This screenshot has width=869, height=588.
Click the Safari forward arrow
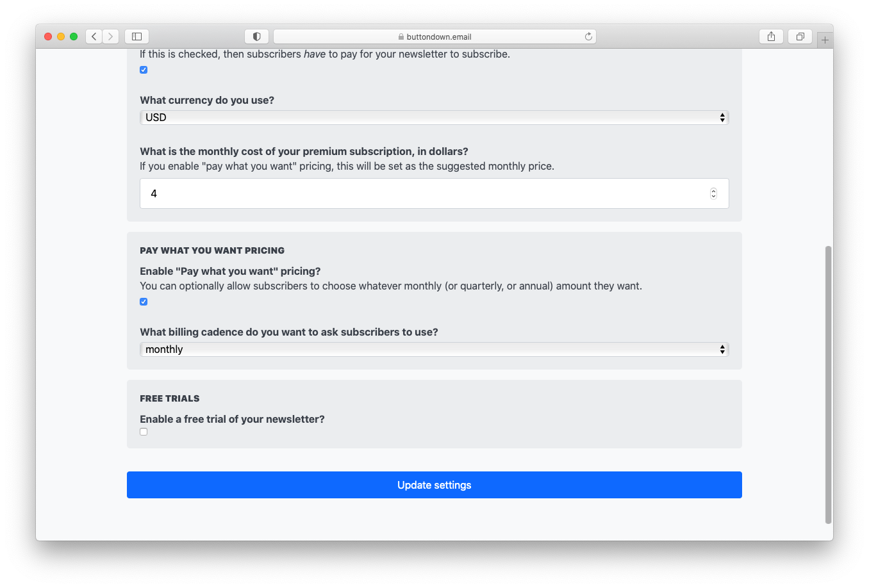coord(110,37)
